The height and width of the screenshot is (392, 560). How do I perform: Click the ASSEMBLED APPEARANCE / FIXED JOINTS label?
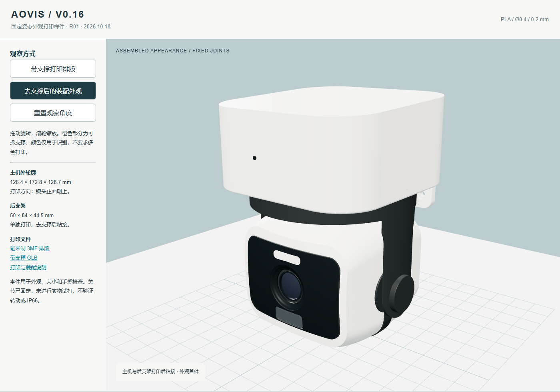pyautogui.click(x=173, y=51)
